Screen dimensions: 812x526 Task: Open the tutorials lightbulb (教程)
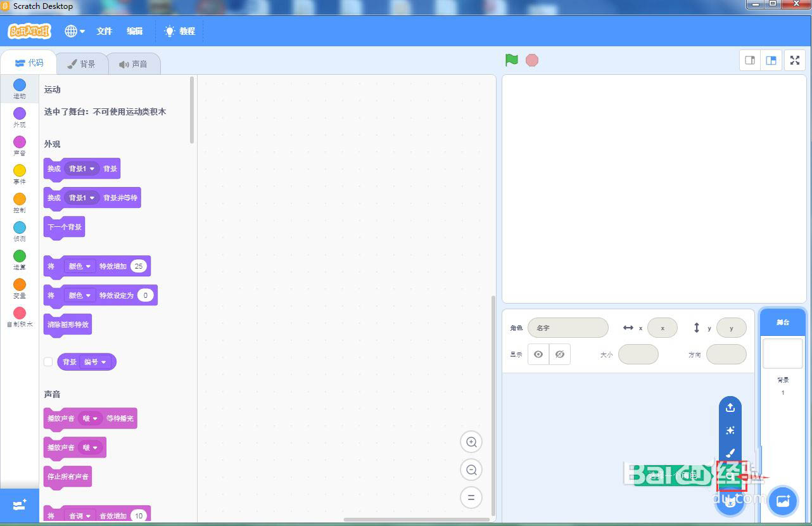pyautogui.click(x=180, y=31)
